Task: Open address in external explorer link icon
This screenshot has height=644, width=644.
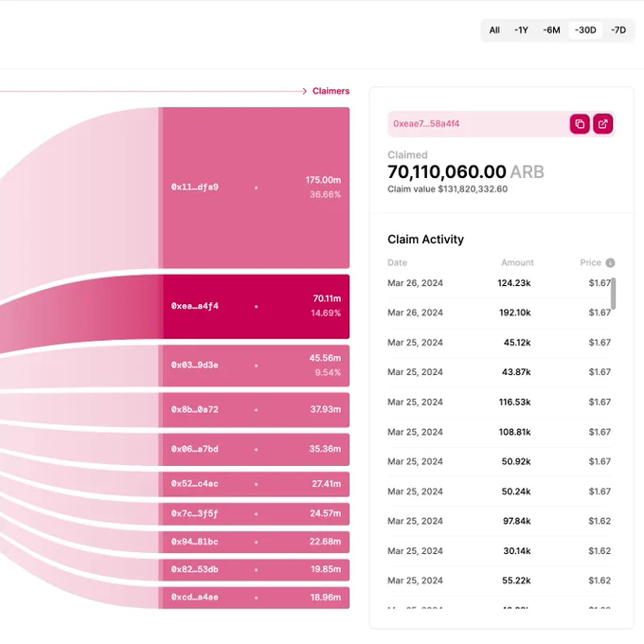Action: [602, 124]
